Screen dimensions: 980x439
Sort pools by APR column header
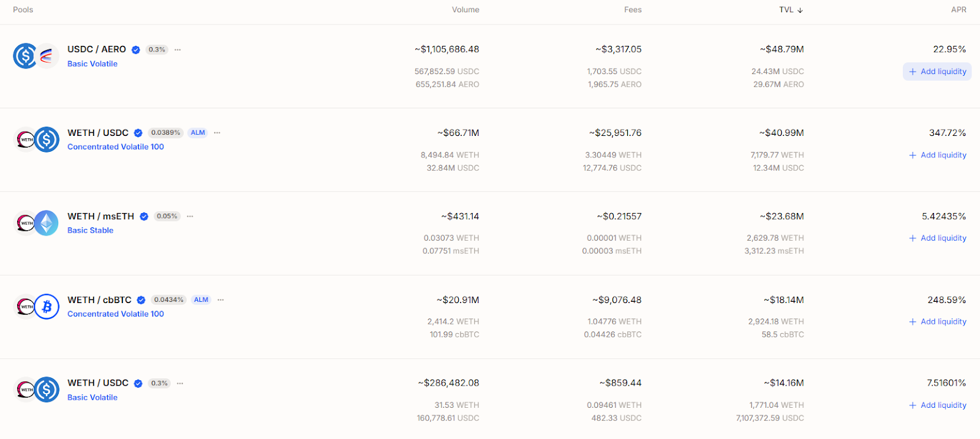tap(959, 10)
